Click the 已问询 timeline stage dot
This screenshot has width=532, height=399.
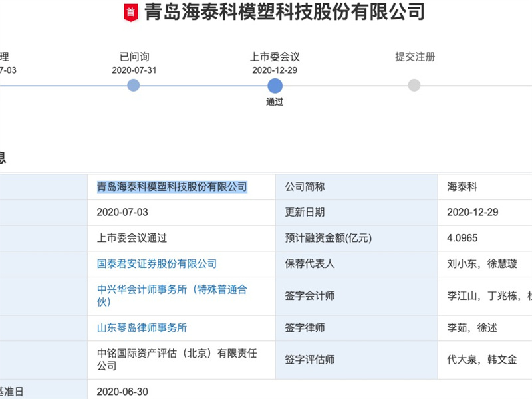point(134,86)
